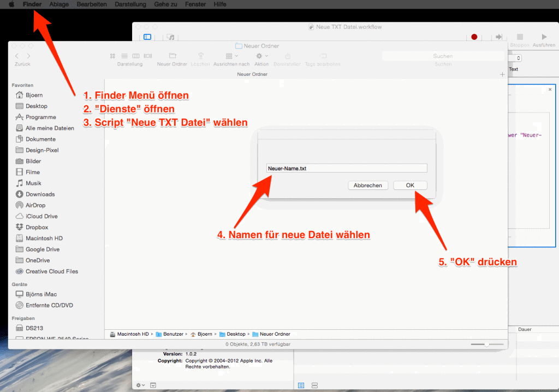559x392 pixels.
Task: Open the Aktion gear dropdown
Action: point(261,56)
